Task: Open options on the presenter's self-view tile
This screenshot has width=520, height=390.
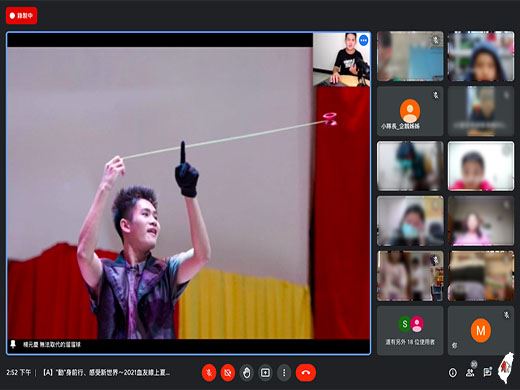Action: pyautogui.click(x=363, y=40)
